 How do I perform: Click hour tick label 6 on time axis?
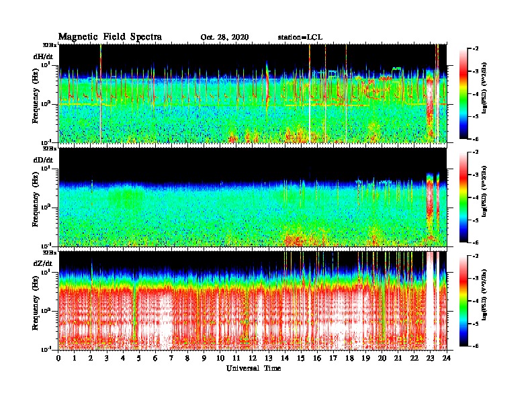pos(155,358)
